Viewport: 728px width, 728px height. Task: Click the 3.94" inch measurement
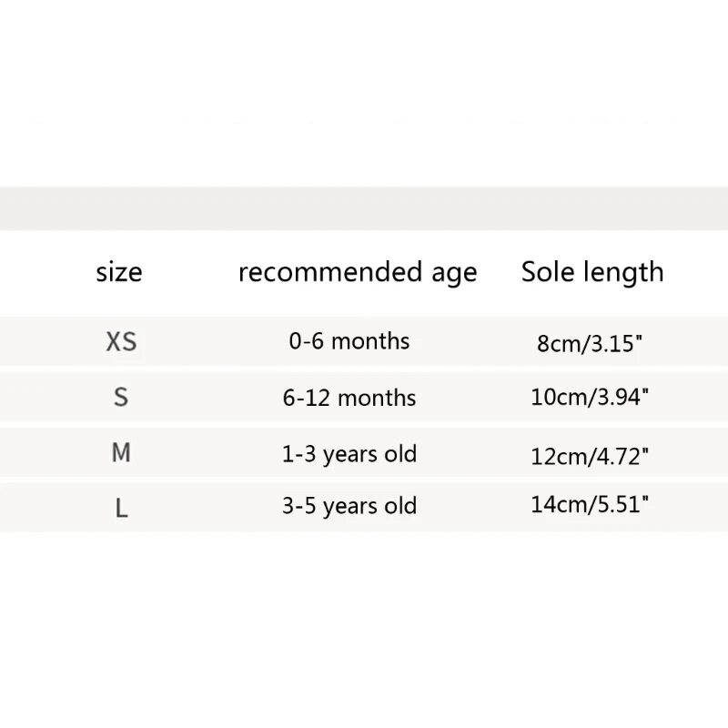pos(619,398)
